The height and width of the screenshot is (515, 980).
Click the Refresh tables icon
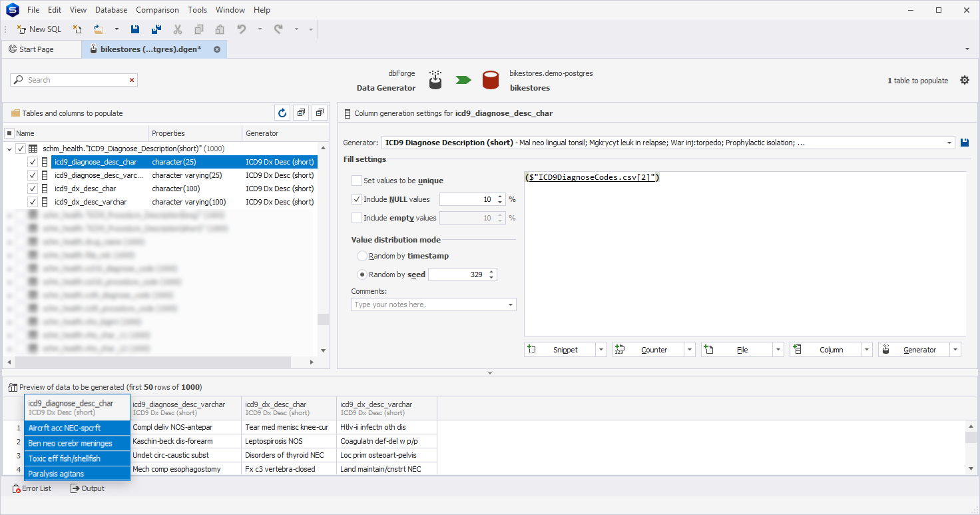282,113
